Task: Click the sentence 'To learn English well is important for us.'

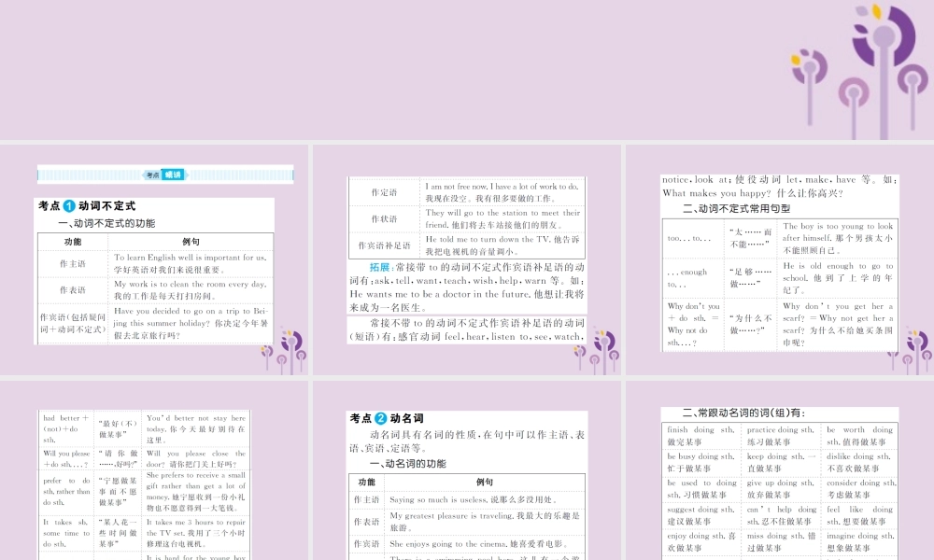Action: (190, 257)
